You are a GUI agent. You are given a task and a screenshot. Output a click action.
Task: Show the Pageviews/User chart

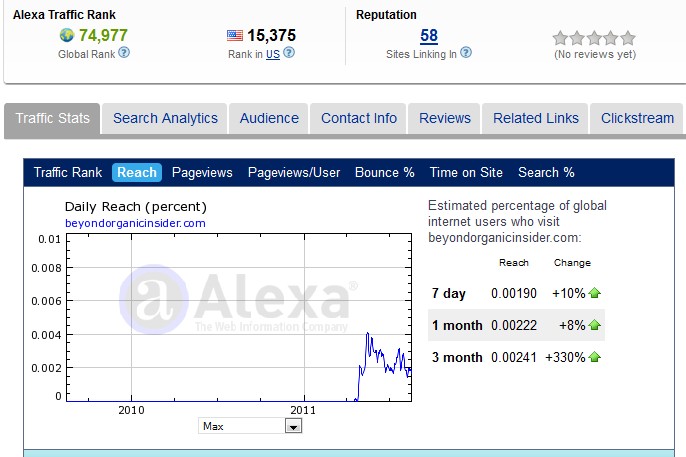tap(294, 172)
